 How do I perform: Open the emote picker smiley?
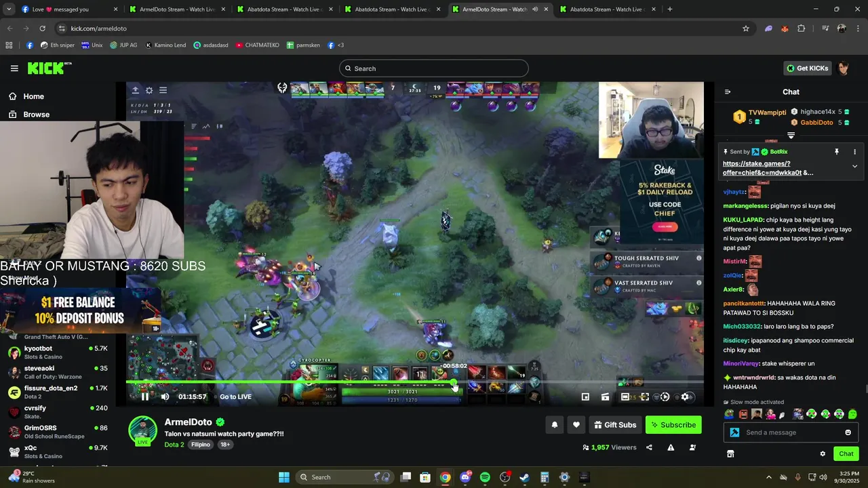coord(848,432)
